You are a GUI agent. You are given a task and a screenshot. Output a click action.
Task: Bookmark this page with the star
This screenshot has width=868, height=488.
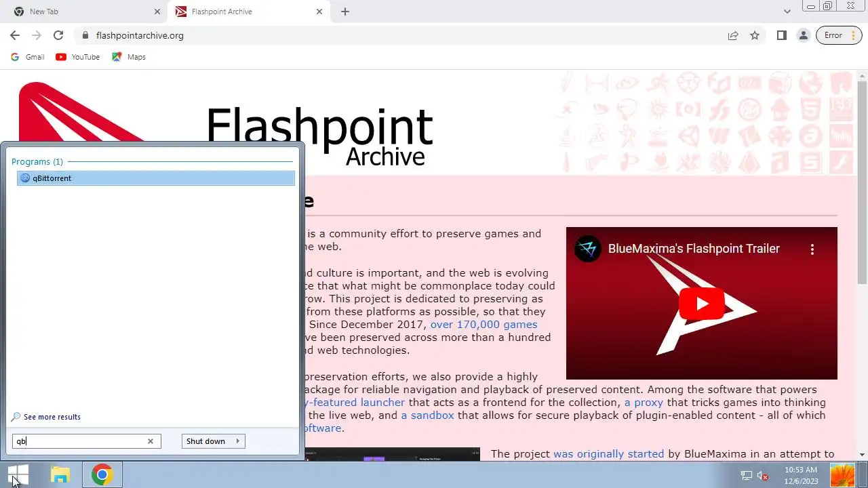pos(755,35)
